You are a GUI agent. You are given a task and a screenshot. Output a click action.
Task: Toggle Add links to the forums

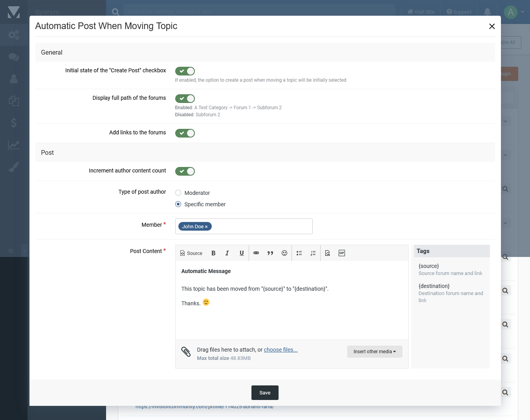(x=185, y=133)
